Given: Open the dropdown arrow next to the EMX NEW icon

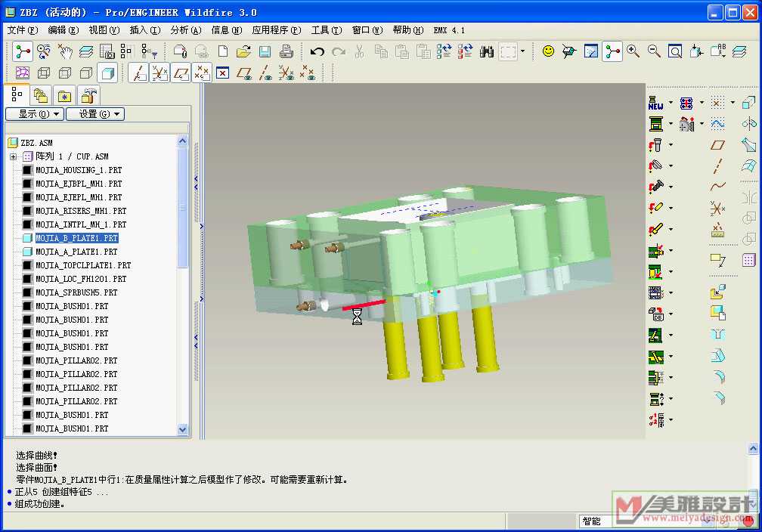Looking at the screenshot, I should pos(671,103).
